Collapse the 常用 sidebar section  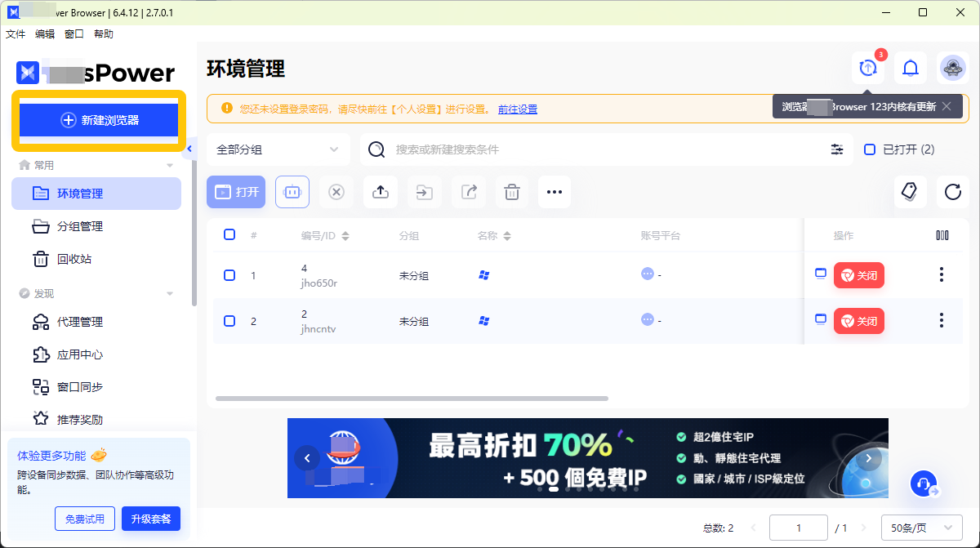point(170,165)
